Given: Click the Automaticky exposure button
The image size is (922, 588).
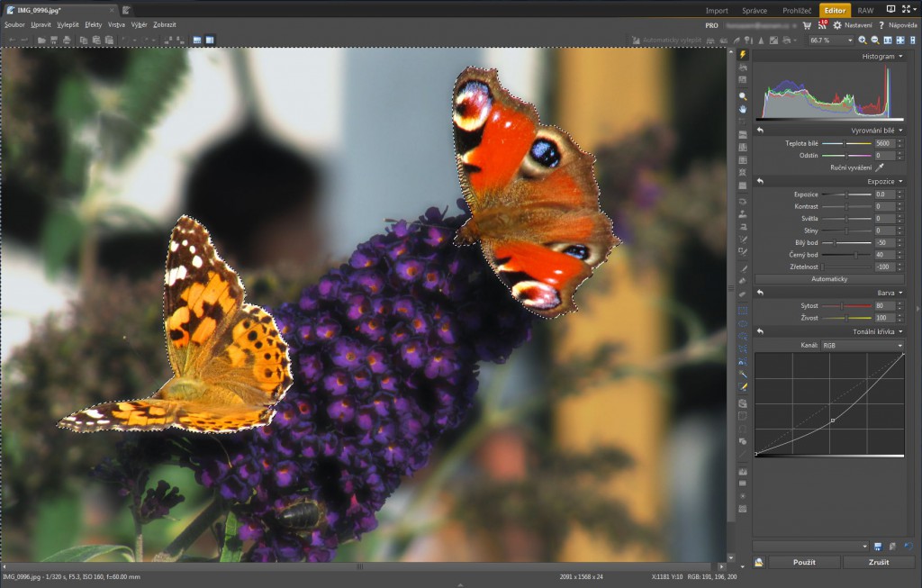Looking at the screenshot, I should (x=829, y=279).
